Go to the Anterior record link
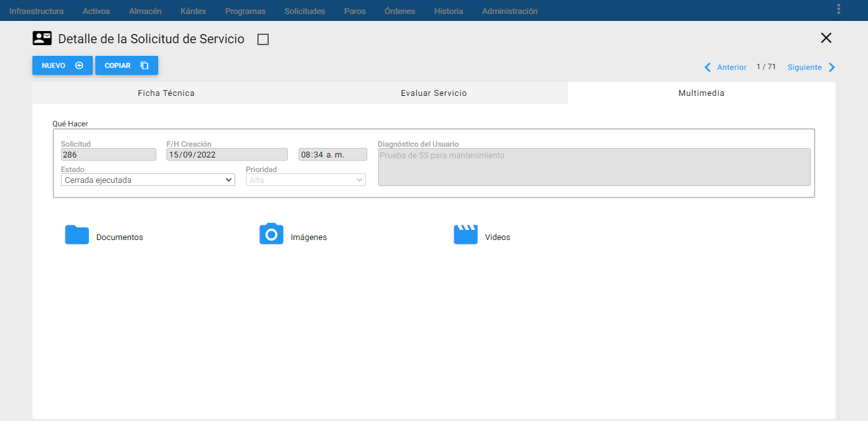Screen dimensions: 868x421 [732, 67]
